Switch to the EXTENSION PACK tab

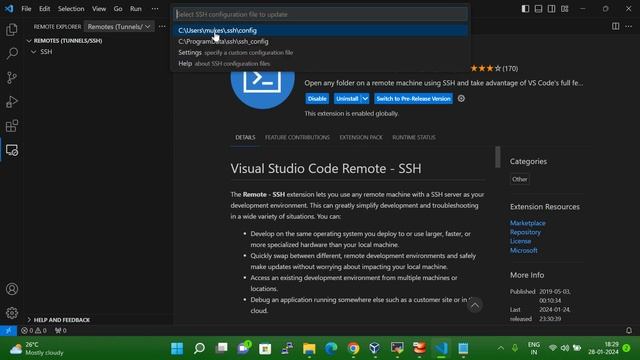point(361,138)
